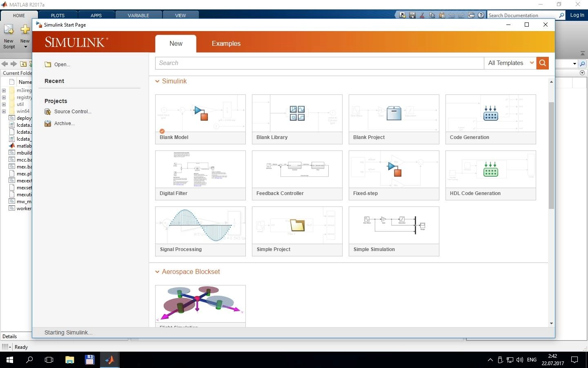Image resolution: width=588 pixels, height=368 pixels.
Task: Expand the win64 folder tree node
Action: pos(4,111)
